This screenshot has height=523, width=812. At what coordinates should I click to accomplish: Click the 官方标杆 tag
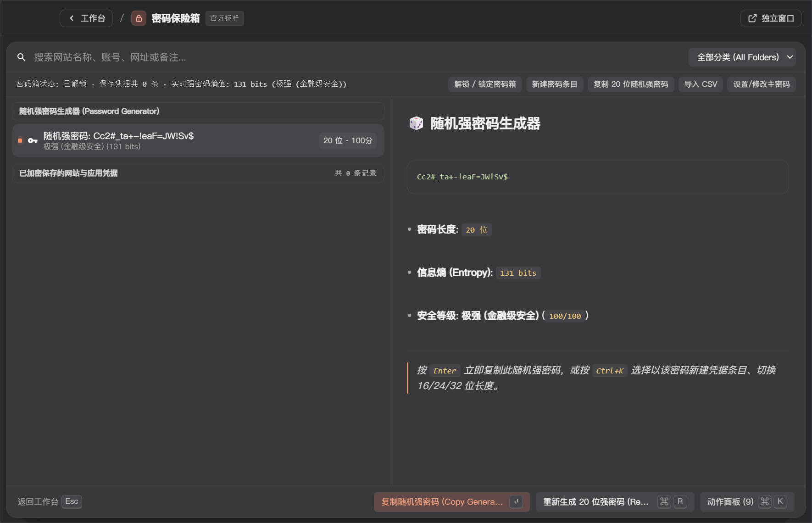(224, 18)
